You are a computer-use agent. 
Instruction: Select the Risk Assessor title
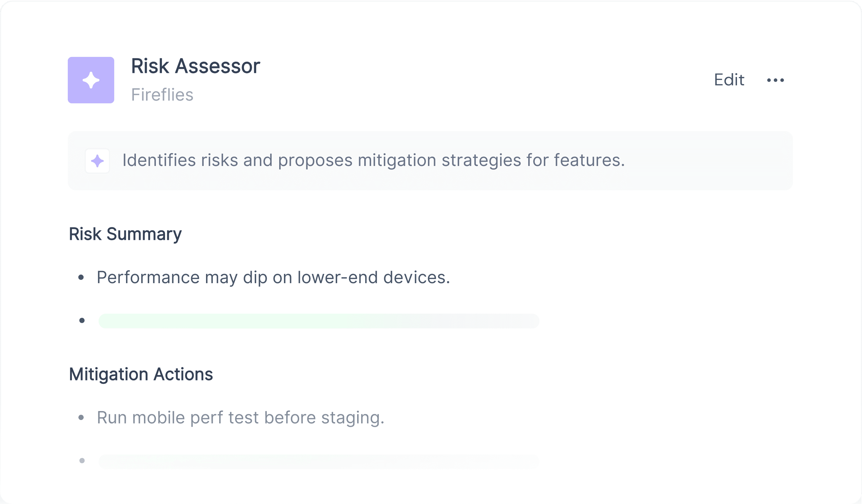click(196, 66)
